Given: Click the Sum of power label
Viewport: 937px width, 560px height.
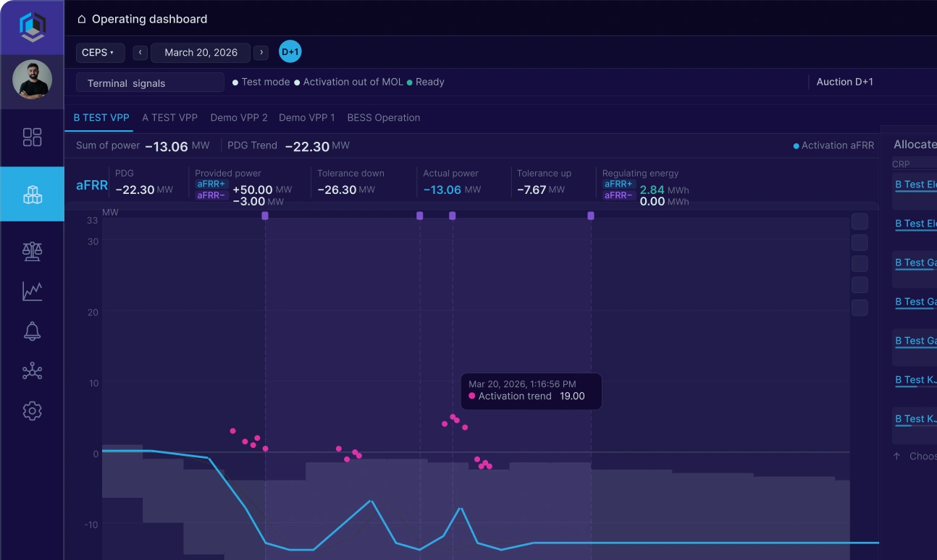Looking at the screenshot, I should tap(108, 145).
